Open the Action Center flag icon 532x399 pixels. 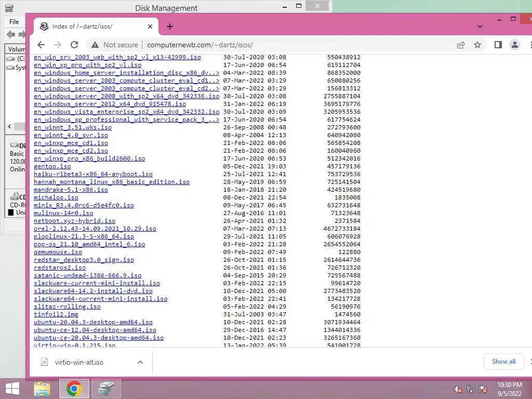pos(483,389)
